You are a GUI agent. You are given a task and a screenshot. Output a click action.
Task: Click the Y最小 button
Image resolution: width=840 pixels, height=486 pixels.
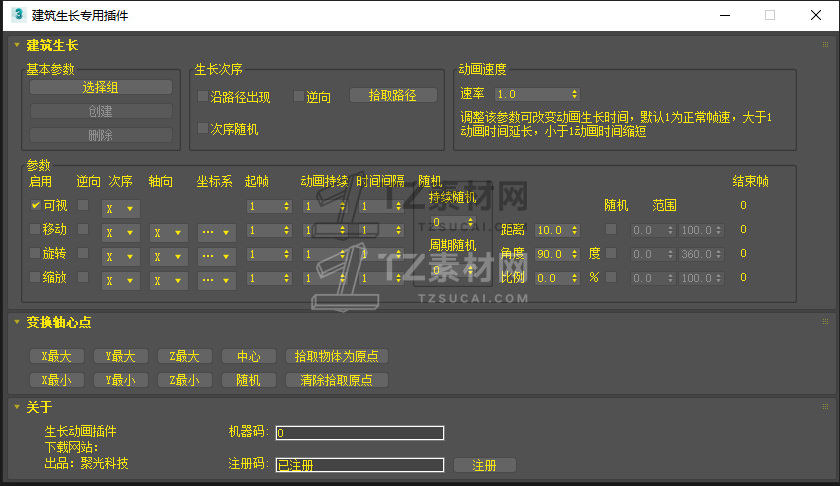point(121,380)
